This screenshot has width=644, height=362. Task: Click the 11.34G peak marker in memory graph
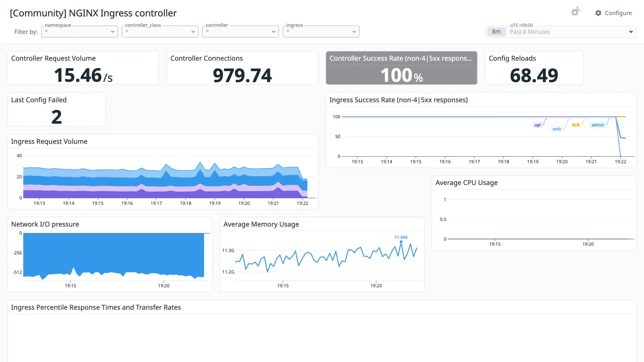(401, 241)
